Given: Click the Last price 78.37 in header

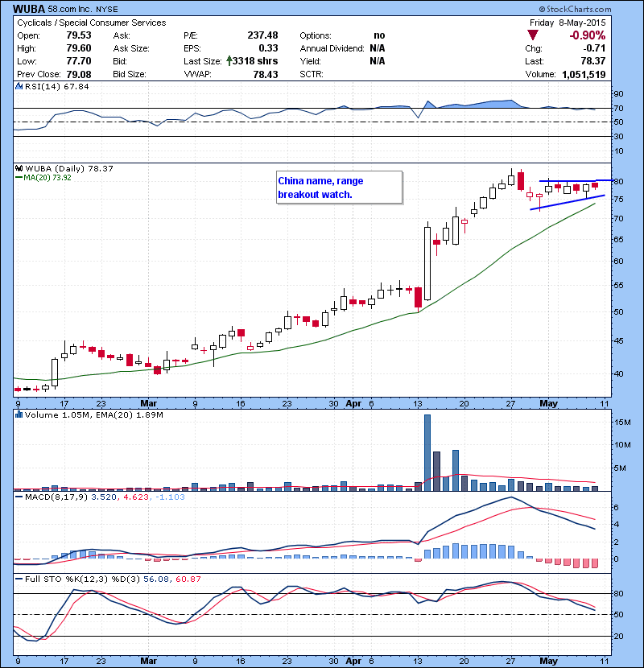Looking at the screenshot, I should tap(592, 61).
